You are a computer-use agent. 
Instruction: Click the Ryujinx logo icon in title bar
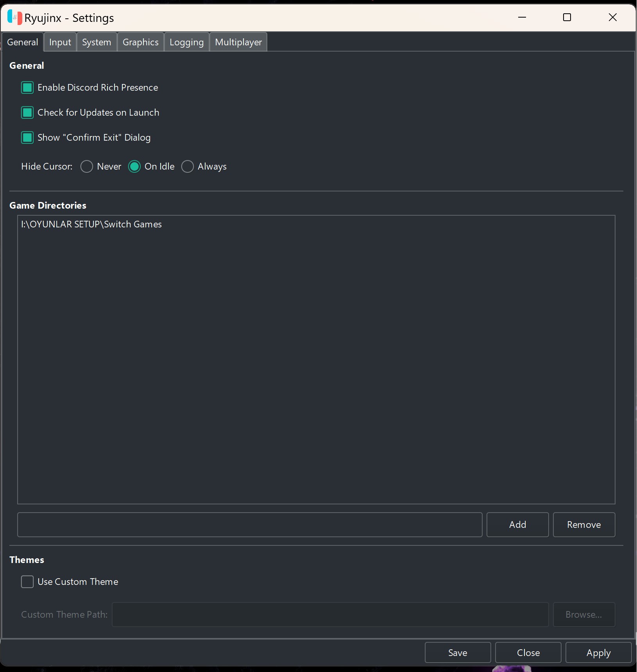click(x=14, y=18)
